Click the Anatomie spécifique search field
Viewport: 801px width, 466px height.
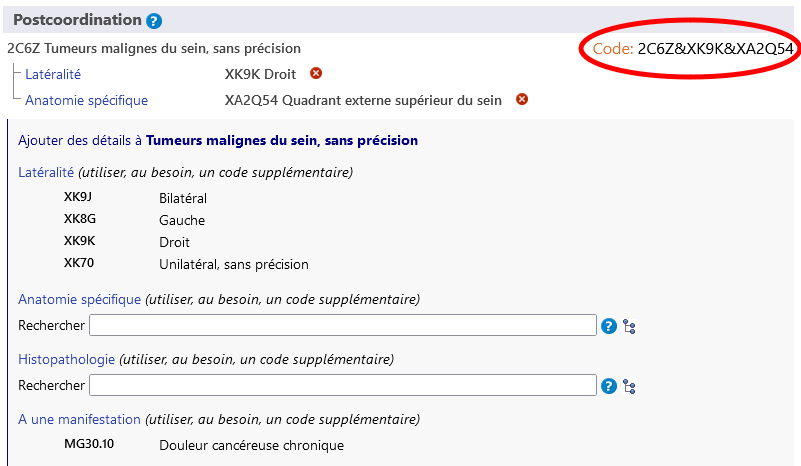pos(342,325)
